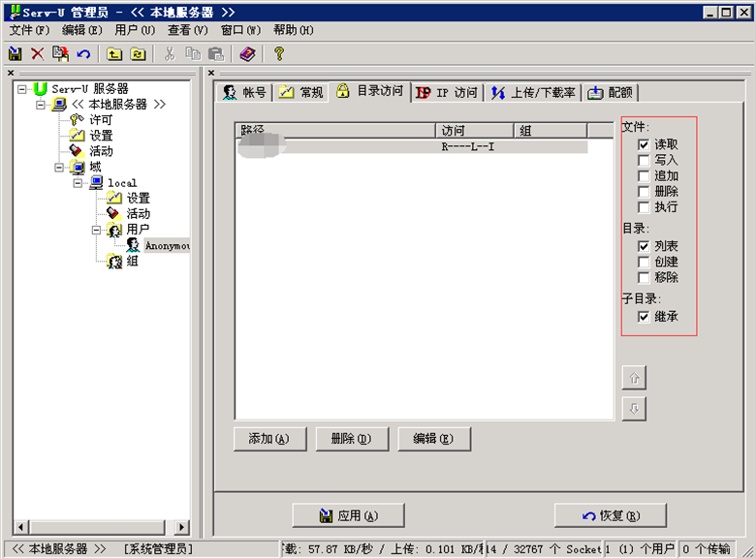Enable the 写入 file permission checkbox
The height and width of the screenshot is (559, 756).
click(644, 160)
